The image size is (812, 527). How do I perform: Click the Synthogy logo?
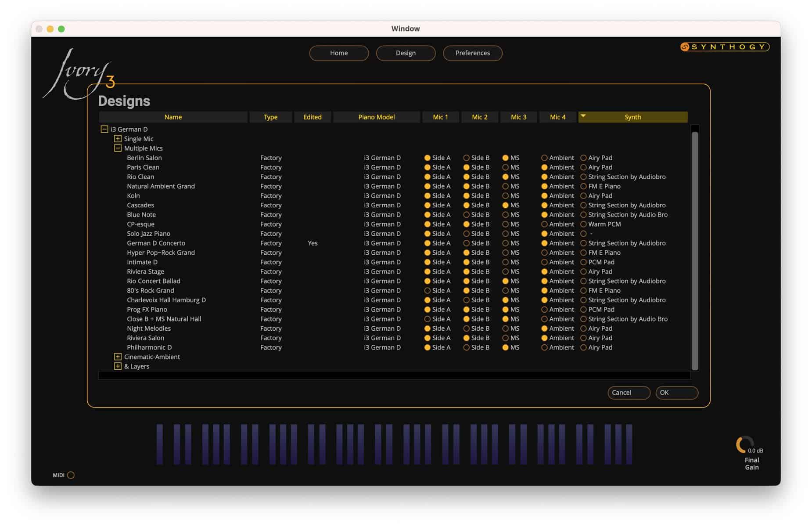(724, 47)
